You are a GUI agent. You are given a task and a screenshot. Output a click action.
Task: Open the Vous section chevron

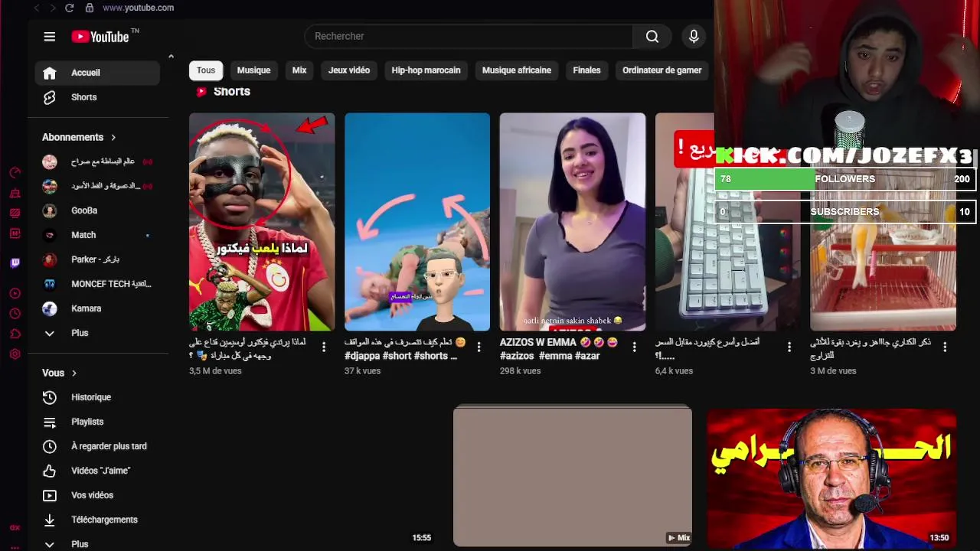pos(74,373)
